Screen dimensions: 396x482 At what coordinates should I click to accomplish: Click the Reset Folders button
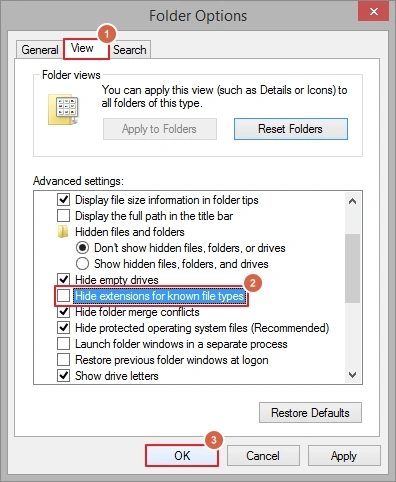point(291,129)
